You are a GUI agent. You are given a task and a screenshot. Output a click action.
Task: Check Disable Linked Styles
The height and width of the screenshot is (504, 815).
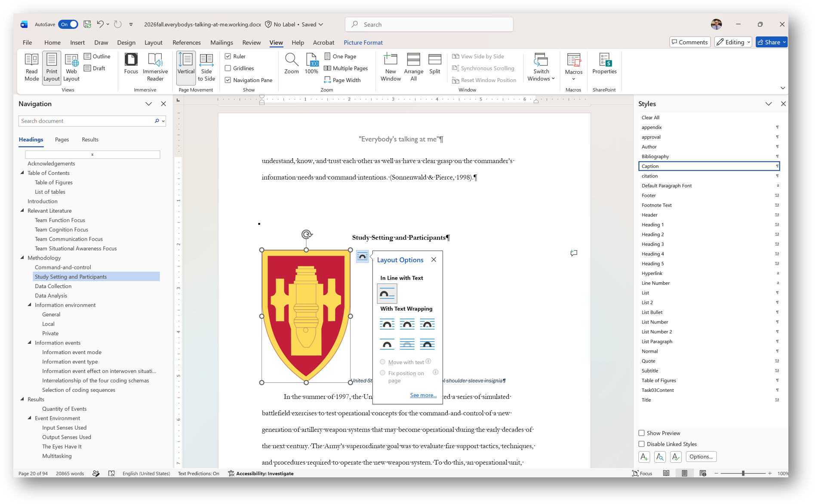pos(641,444)
